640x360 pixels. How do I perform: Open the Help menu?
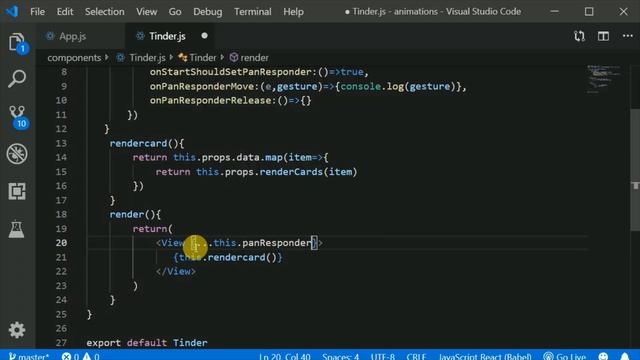tap(293, 11)
